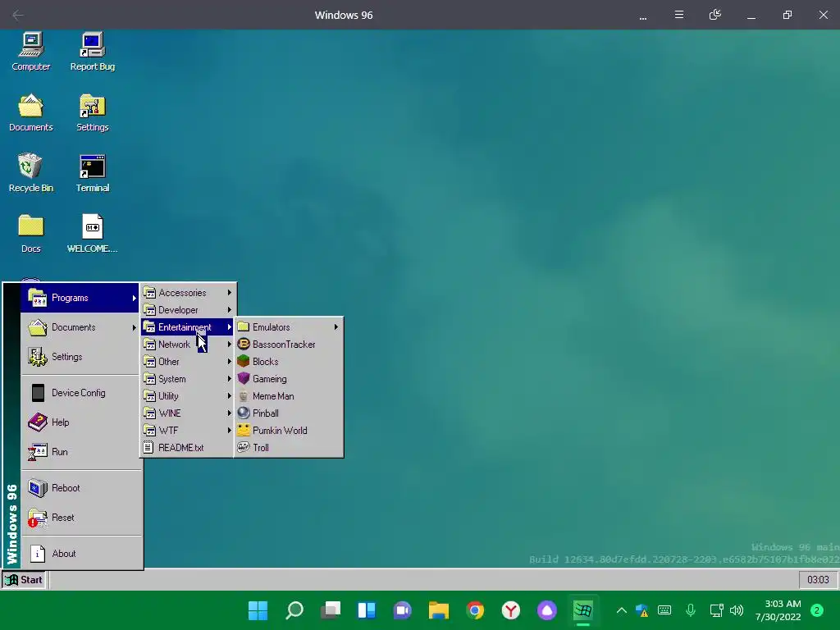Launch the Troll program
This screenshot has width=840, height=630.
click(288, 447)
